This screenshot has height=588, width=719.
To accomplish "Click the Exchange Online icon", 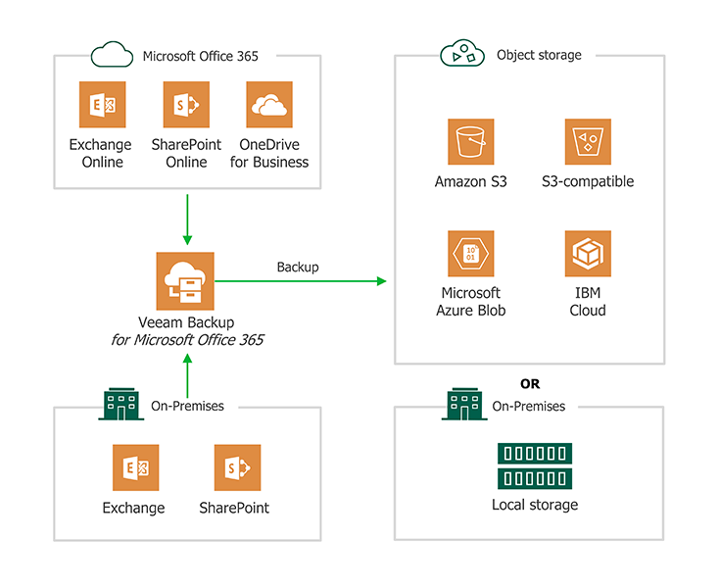I will point(103,105).
